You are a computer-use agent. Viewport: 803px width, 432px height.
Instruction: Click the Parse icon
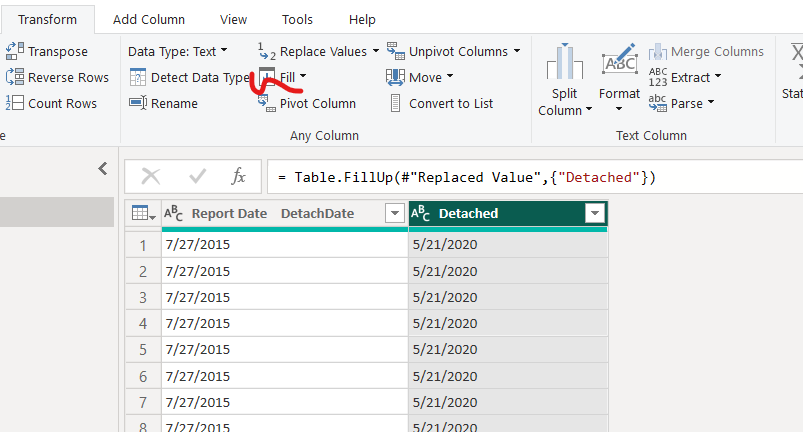pos(658,103)
